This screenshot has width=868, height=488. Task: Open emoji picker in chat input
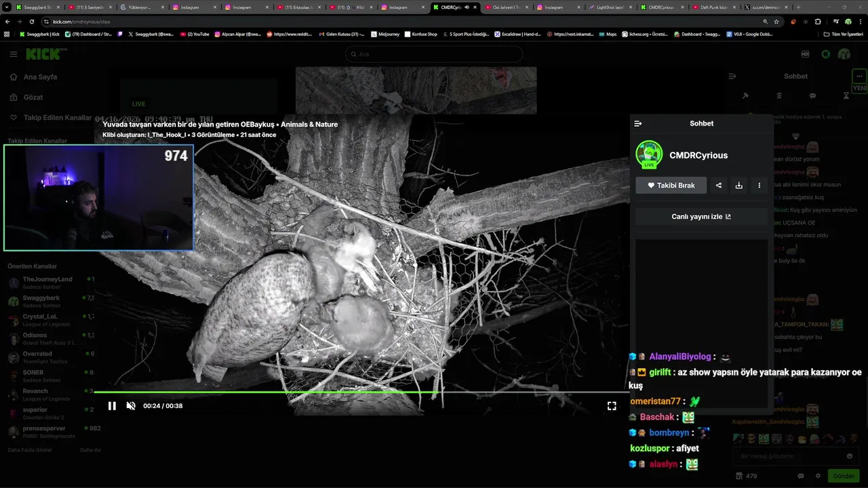(850, 456)
